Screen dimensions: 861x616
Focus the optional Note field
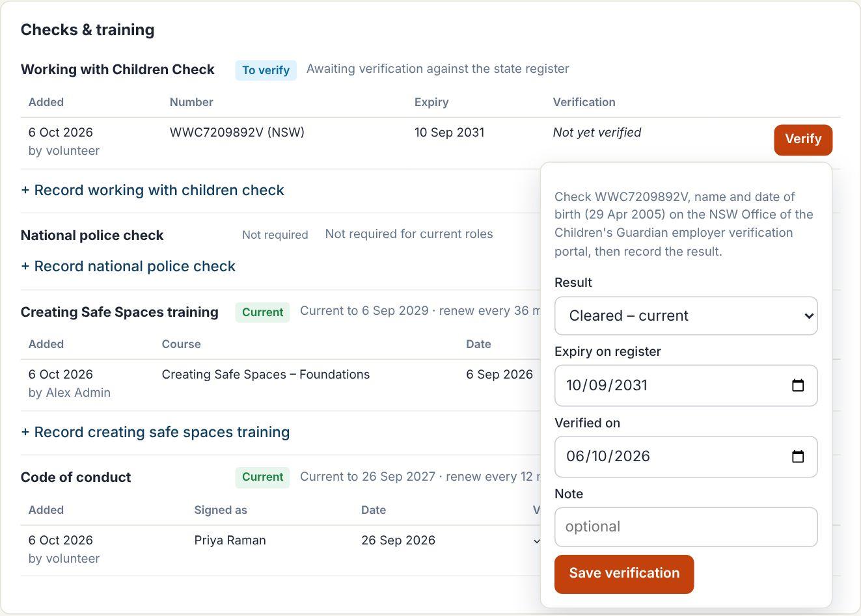click(686, 527)
